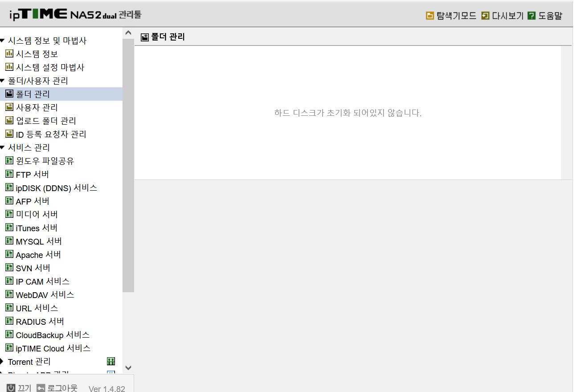The height and width of the screenshot is (392, 581).
Task: Click the 도움말 question mark icon
Action: (531, 16)
